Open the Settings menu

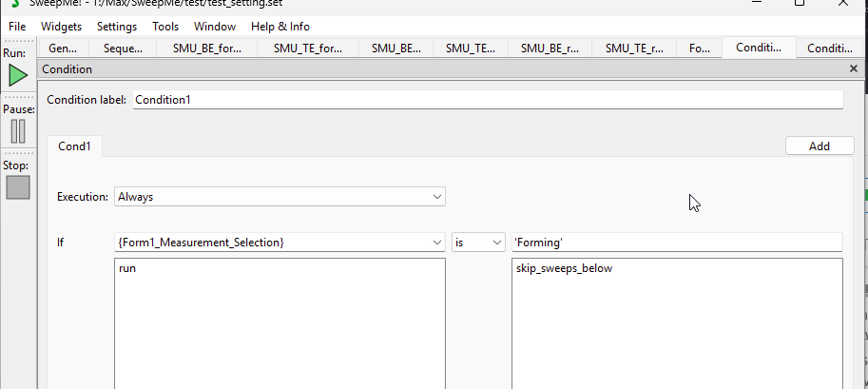[116, 27]
